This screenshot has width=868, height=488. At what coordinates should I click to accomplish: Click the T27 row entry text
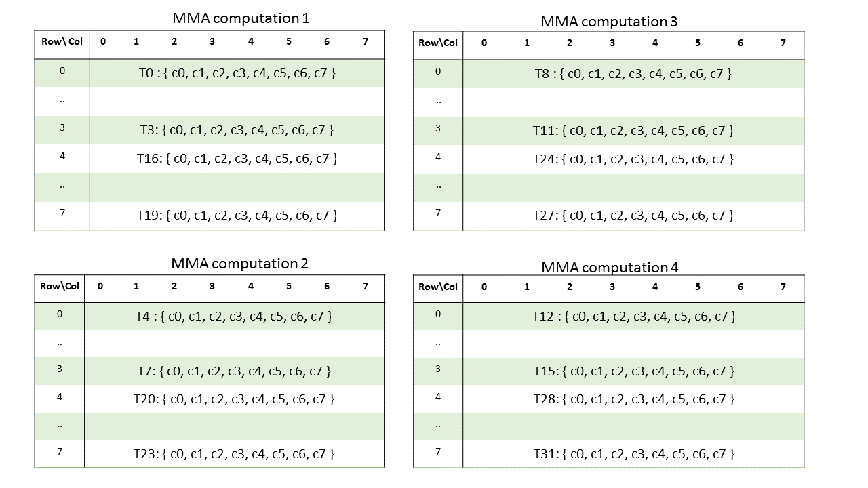coord(633,216)
